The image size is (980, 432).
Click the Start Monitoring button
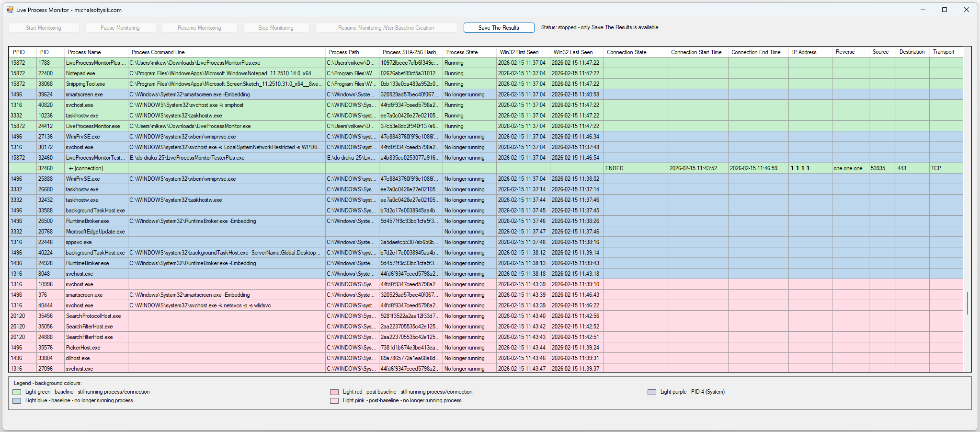[x=44, y=28]
